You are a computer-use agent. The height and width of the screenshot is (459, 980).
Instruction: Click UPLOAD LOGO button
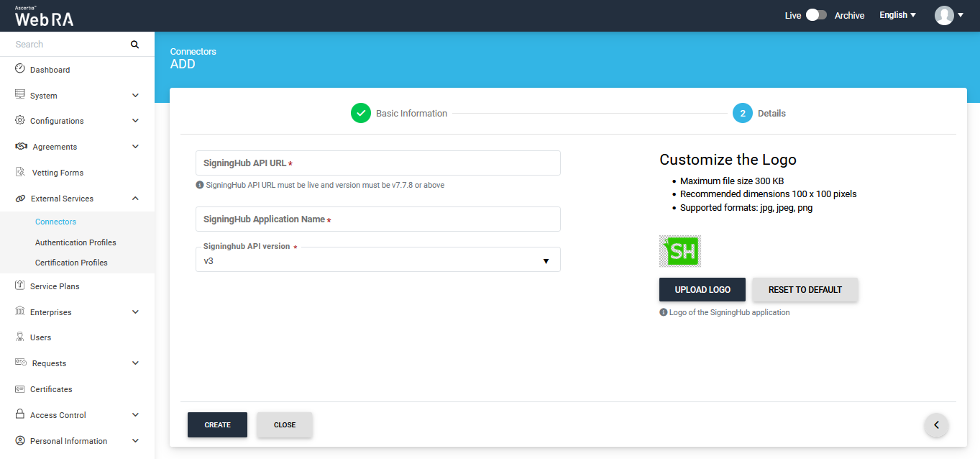(x=702, y=289)
